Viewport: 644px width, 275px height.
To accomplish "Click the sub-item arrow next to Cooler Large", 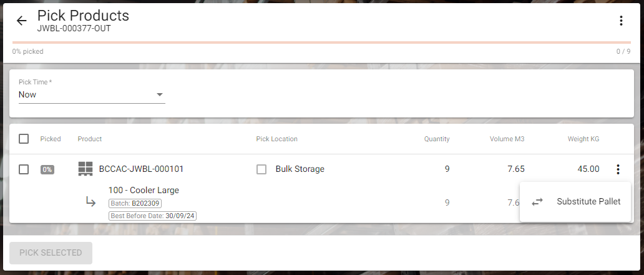I will [90, 202].
